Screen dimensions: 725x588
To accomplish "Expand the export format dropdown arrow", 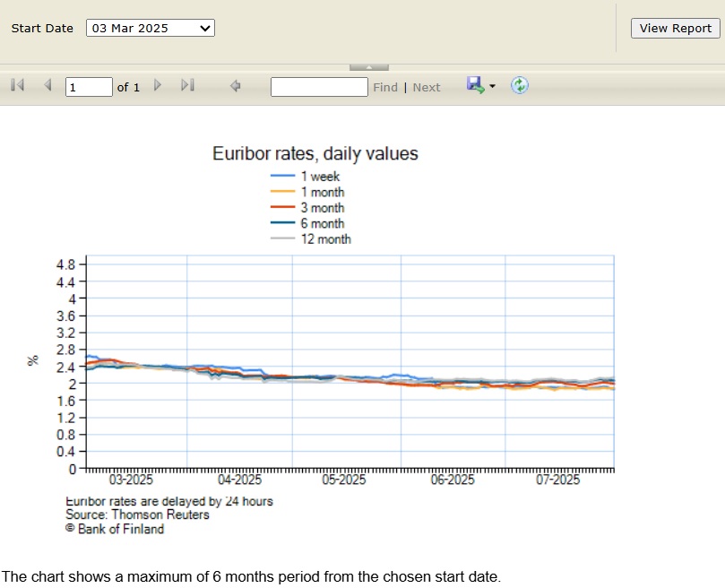I will [x=492, y=86].
